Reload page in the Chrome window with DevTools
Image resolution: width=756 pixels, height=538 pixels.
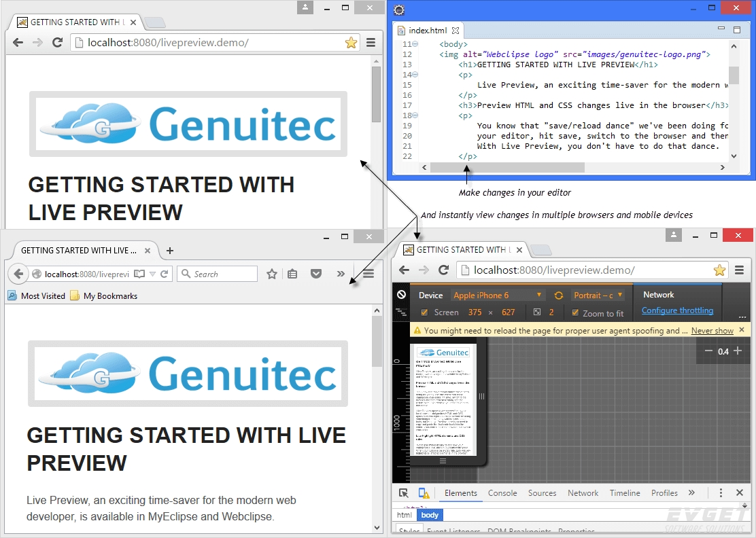[x=443, y=270]
